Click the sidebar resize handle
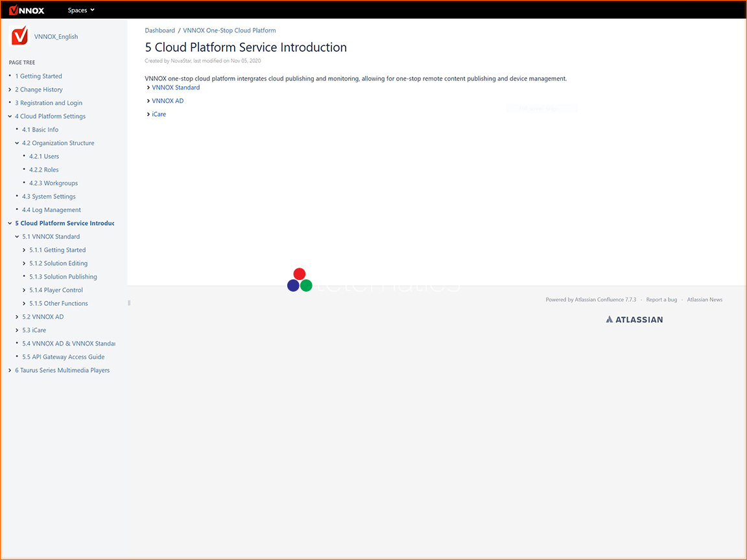The height and width of the screenshot is (560, 747). [128, 303]
